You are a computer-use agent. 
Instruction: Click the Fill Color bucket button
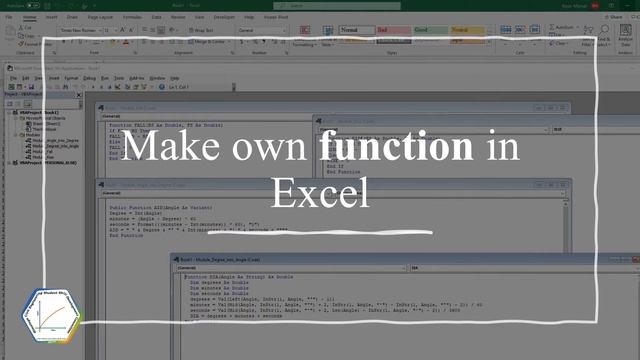(112, 42)
